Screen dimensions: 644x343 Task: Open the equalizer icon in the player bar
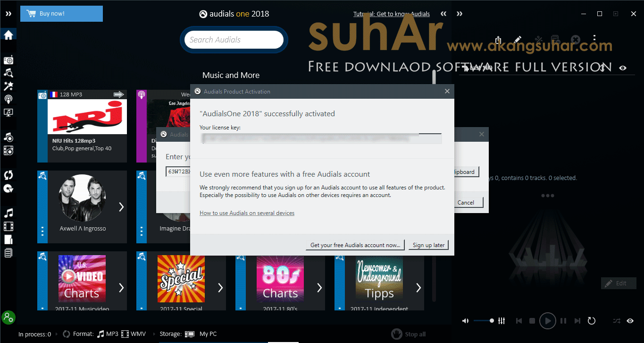[502, 321]
